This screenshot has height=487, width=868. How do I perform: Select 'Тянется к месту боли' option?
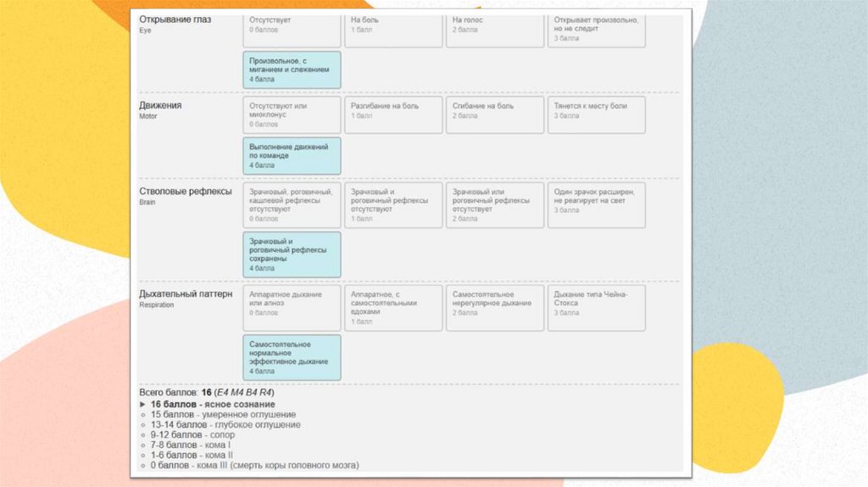click(596, 115)
